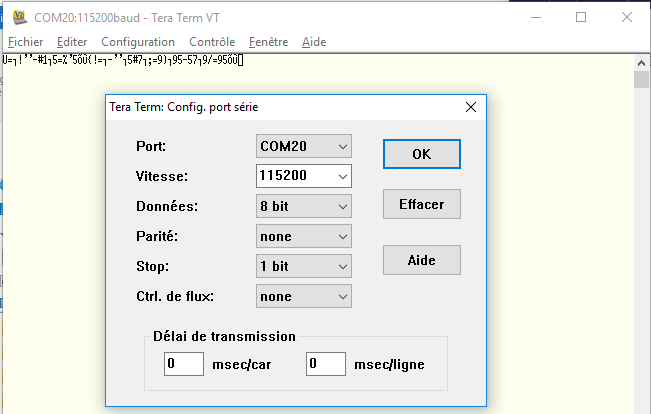Image resolution: width=651 pixels, height=414 pixels.
Task: Expand the Parité dropdown showing none
Action: pyautogui.click(x=303, y=236)
